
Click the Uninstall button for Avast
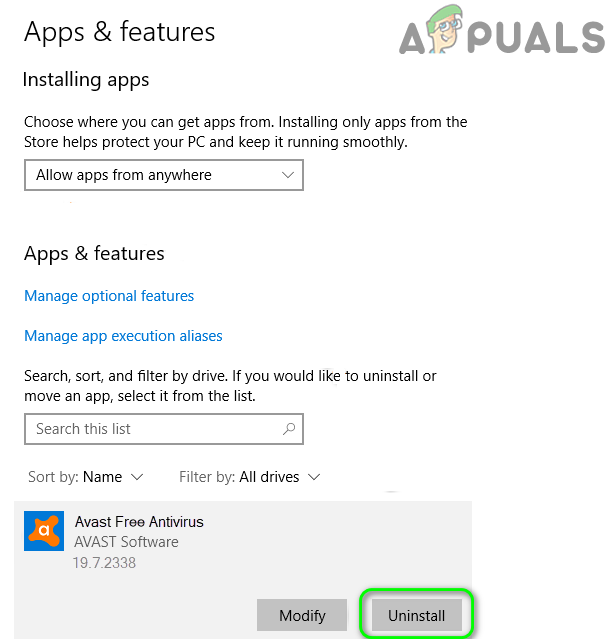[x=417, y=615]
